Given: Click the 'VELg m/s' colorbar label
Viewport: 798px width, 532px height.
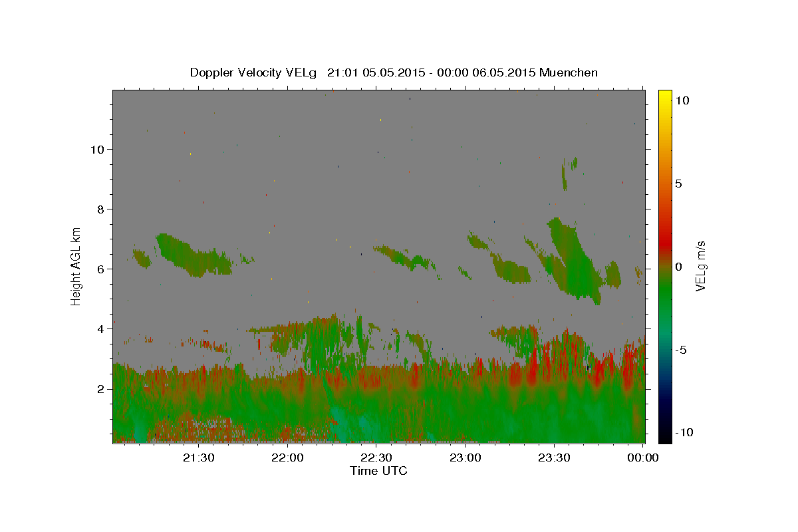Looking at the screenshot, I should tap(700, 265).
